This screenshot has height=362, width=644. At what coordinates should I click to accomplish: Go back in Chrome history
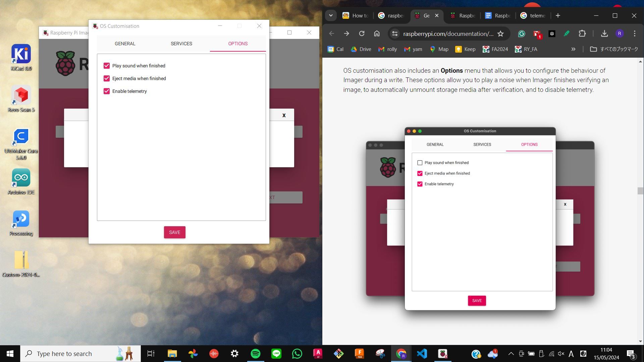331,34
